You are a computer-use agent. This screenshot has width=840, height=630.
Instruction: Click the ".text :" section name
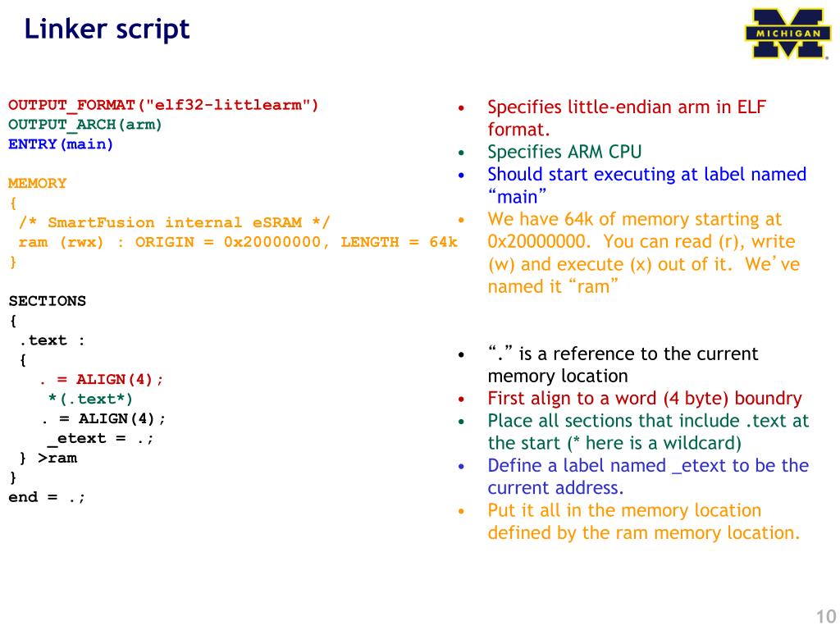[x=52, y=340]
